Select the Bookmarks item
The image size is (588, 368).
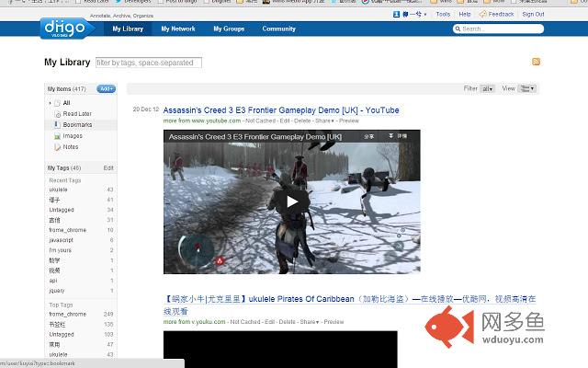click(x=77, y=125)
